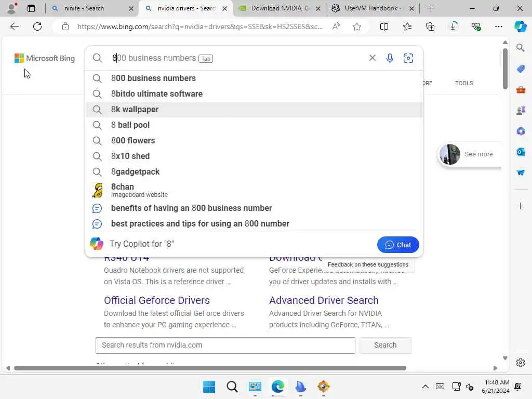Ask chat about benefits of 800 business number
Screen dimensions: 532x399
click(254, 208)
